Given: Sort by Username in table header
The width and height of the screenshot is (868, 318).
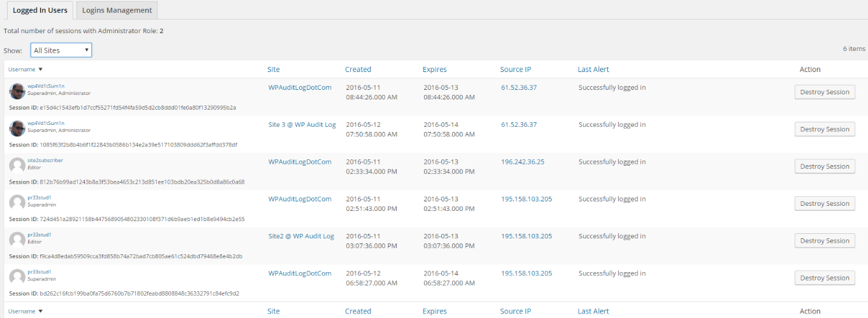Looking at the screenshot, I should [22, 69].
